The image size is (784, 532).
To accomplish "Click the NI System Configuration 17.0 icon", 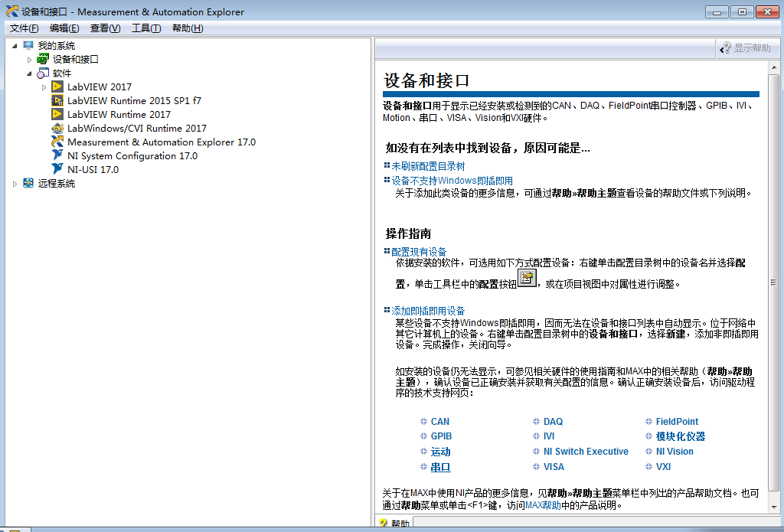I will click(x=57, y=155).
